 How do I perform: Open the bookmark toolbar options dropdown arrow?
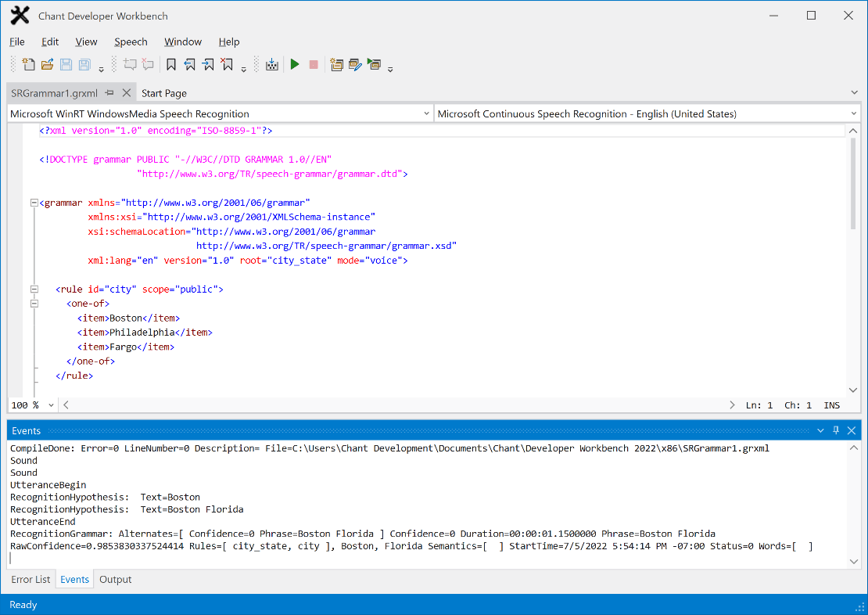(243, 70)
